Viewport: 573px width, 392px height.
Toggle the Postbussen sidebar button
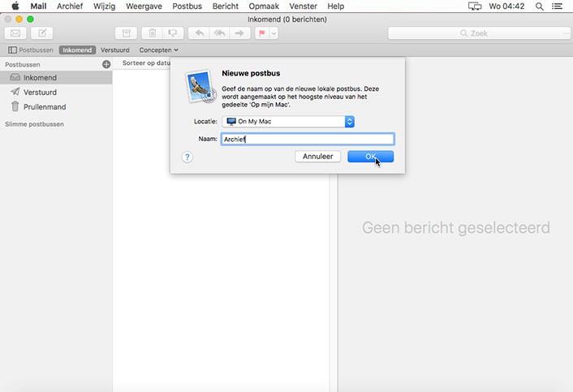(31, 50)
